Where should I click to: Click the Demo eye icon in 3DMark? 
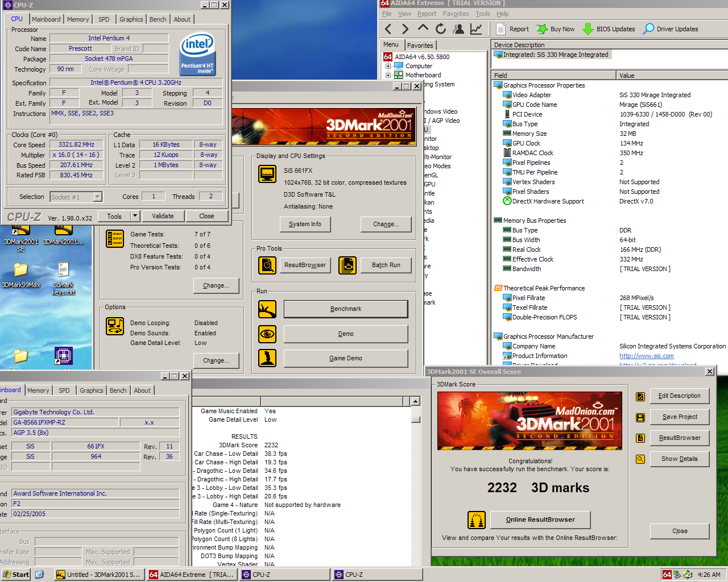tap(267, 334)
